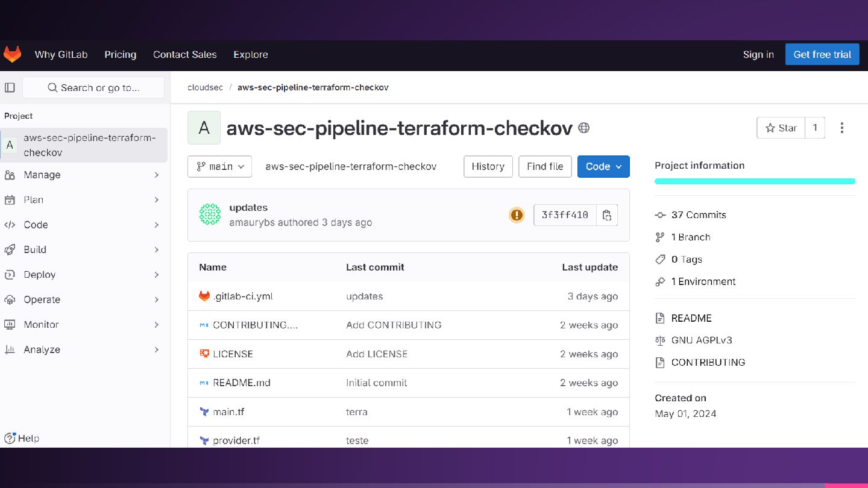Click the project avatar letter A in header
The height and width of the screenshot is (488, 868).
(x=204, y=128)
